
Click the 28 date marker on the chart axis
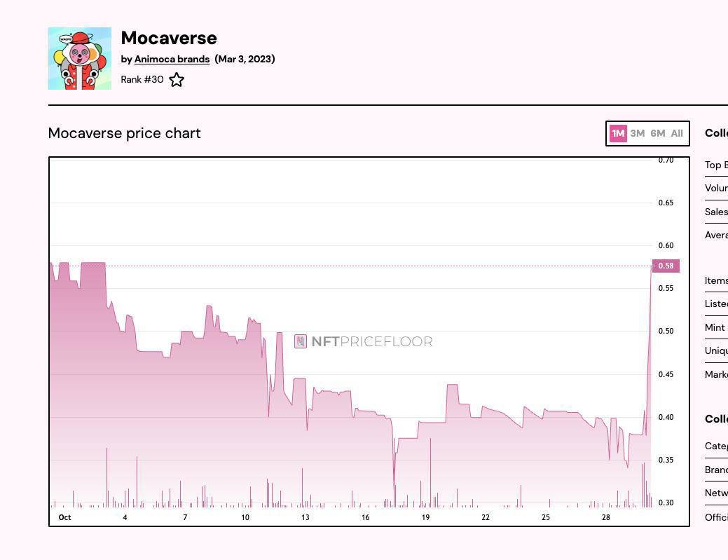point(606,517)
